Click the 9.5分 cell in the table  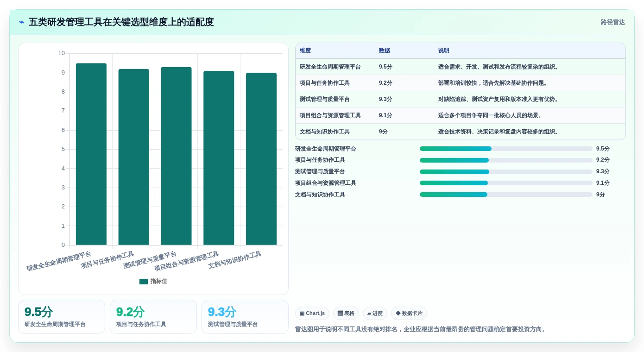[385, 67]
